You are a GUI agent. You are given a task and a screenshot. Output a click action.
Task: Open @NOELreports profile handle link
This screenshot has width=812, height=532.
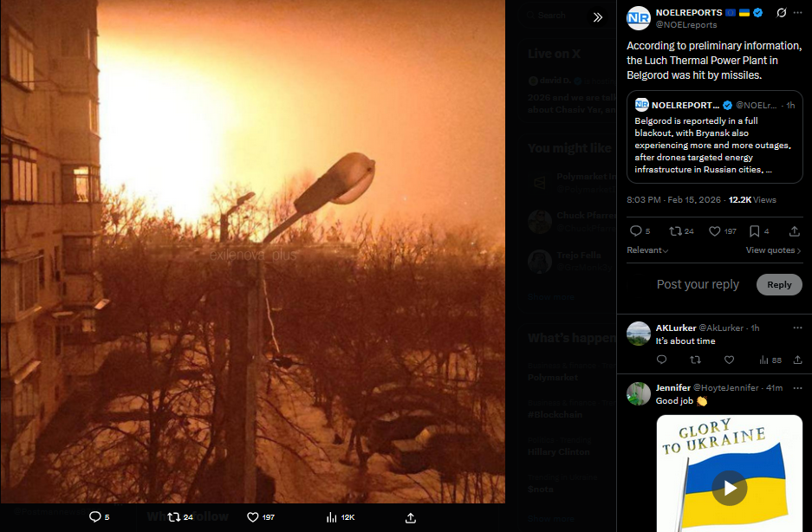[686, 25]
